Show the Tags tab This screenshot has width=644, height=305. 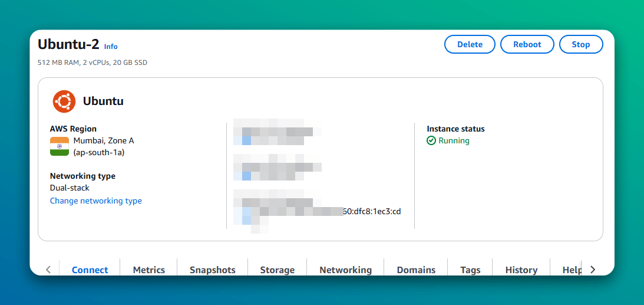pos(470,270)
